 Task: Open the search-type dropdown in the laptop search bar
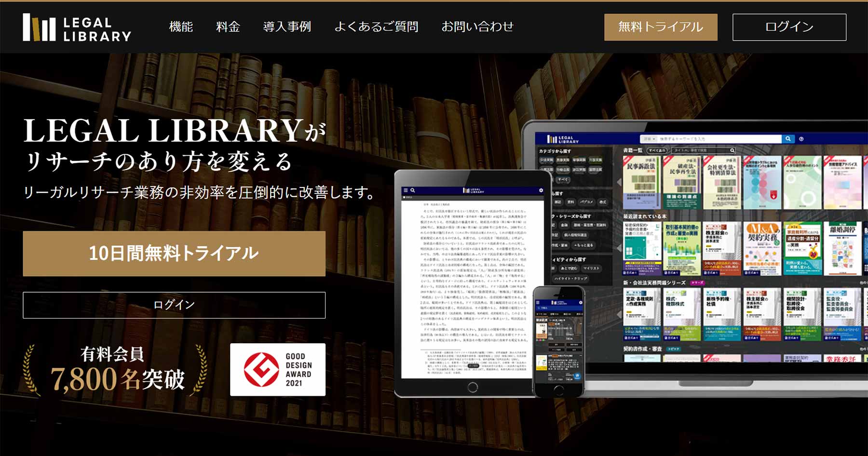click(649, 139)
